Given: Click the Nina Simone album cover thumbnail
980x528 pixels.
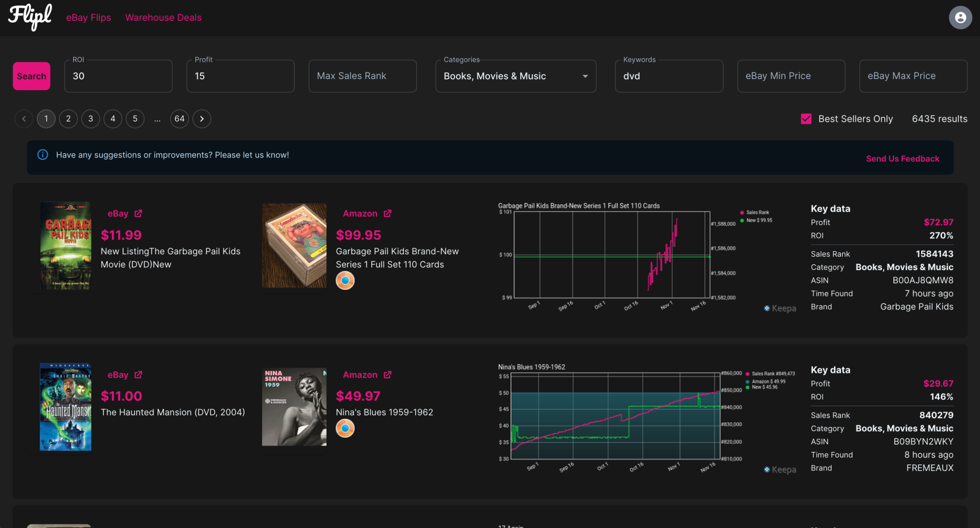Looking at the screenshot, I should [x=294, y=407].
